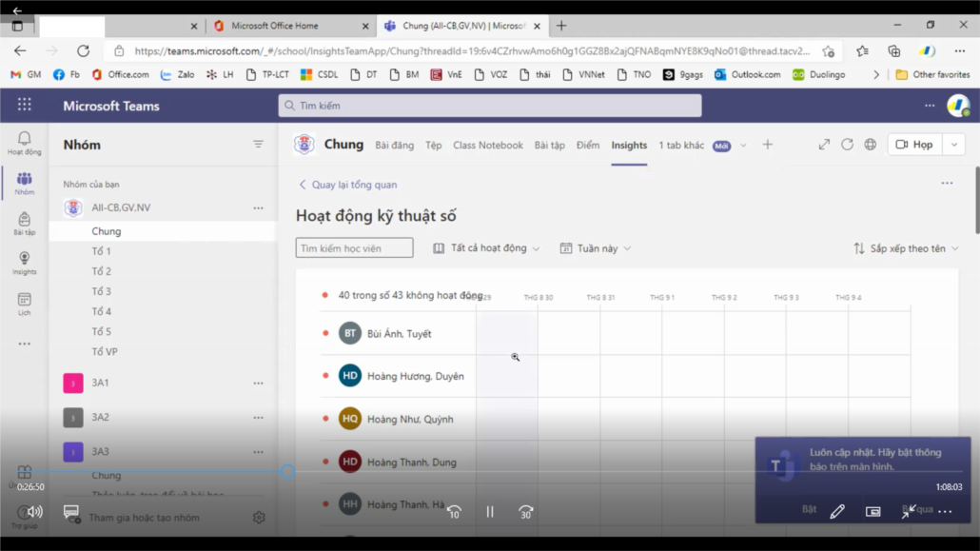The width and height of the screenshot is (980, 551).
Task: Open the Sắp xếp theo tên dropdown
Action: (906, 248)
